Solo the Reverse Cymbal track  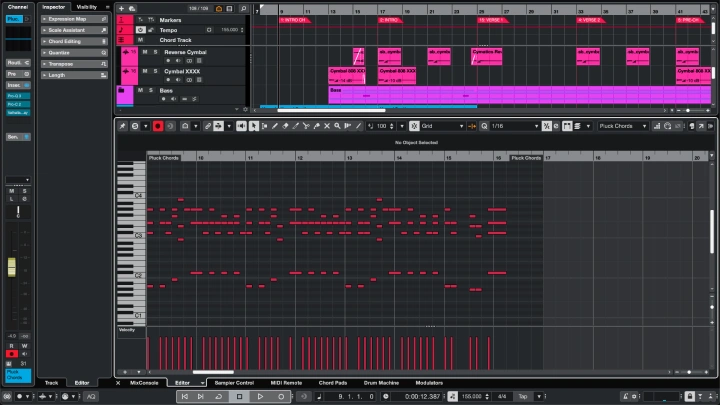[156, 52]
